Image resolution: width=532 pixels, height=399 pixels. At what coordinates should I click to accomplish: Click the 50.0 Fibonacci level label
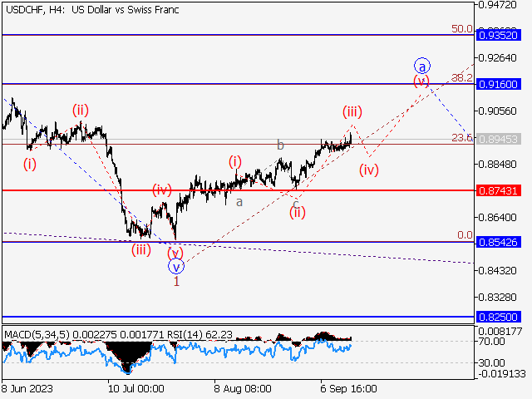tap(462, 29)
